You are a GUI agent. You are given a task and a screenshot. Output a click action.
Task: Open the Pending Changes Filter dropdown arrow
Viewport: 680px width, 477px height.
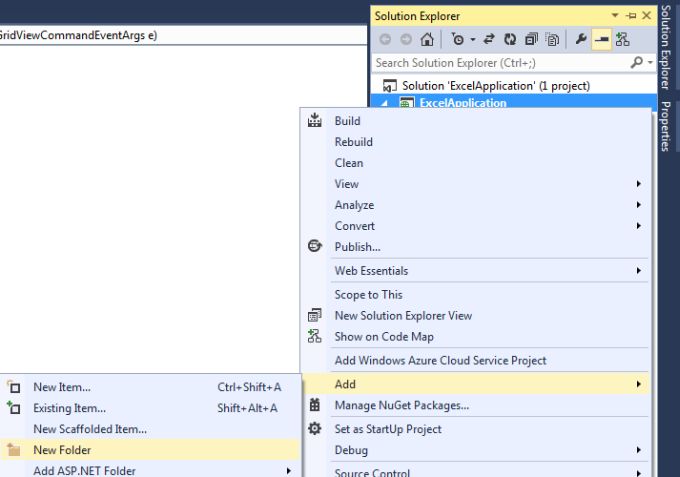[x=473, y=40]
